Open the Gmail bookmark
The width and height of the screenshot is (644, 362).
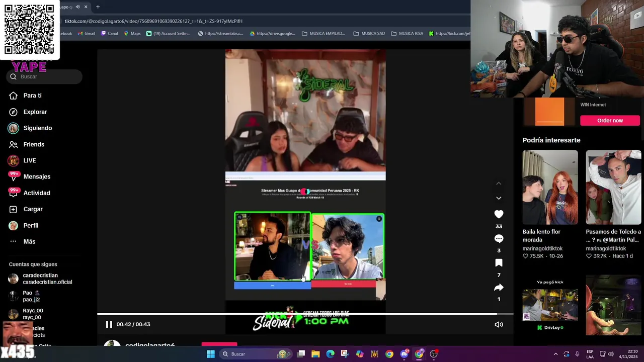tap(86, 34)
